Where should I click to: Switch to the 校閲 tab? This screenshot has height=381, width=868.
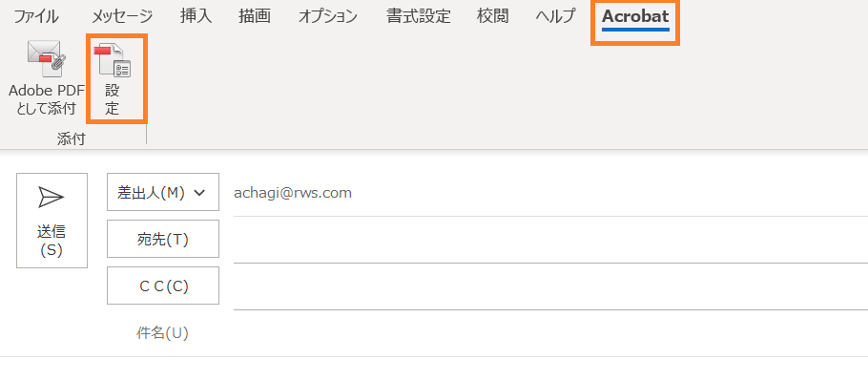493,16
